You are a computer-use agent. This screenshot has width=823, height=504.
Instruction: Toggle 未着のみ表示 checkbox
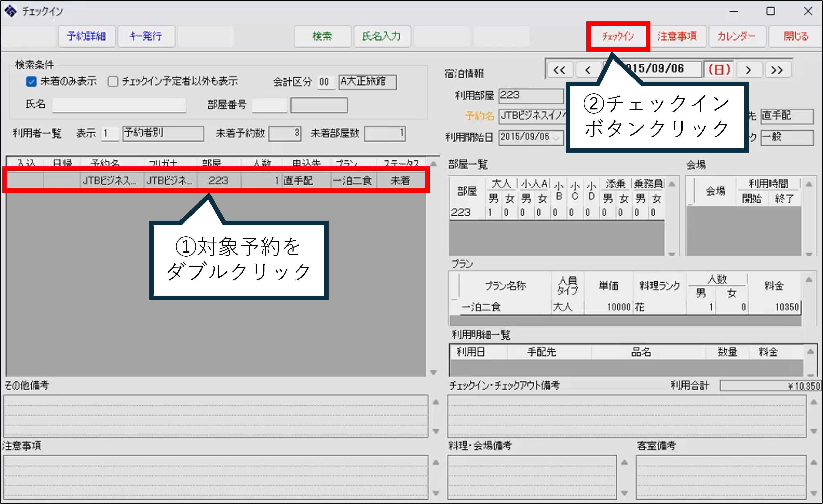(31, 82)
